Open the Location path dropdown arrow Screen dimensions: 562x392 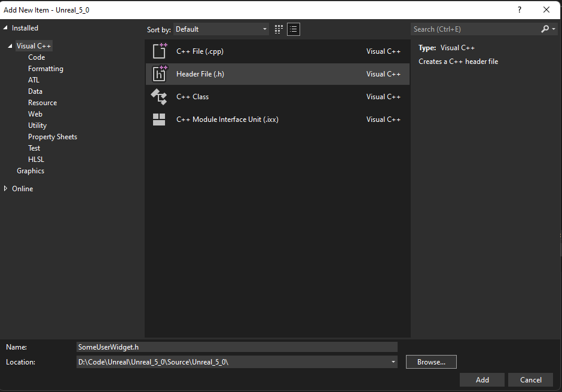(x=393, y=362)
